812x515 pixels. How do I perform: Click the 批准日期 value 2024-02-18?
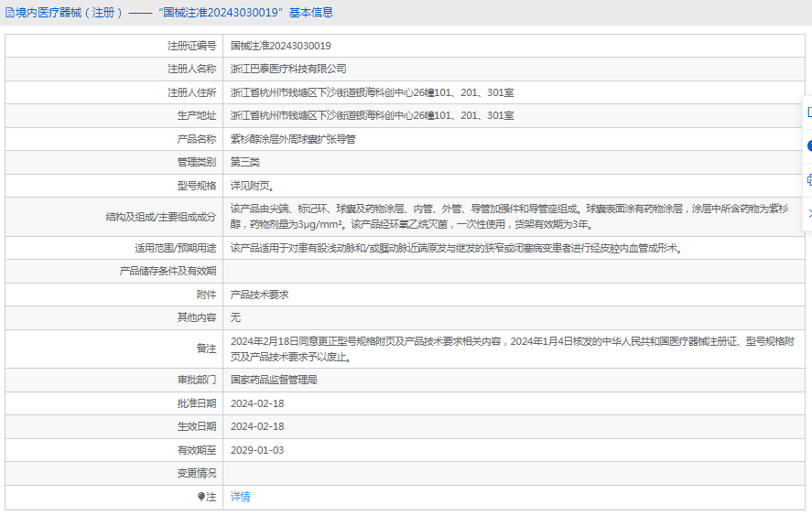click(257, 403)
